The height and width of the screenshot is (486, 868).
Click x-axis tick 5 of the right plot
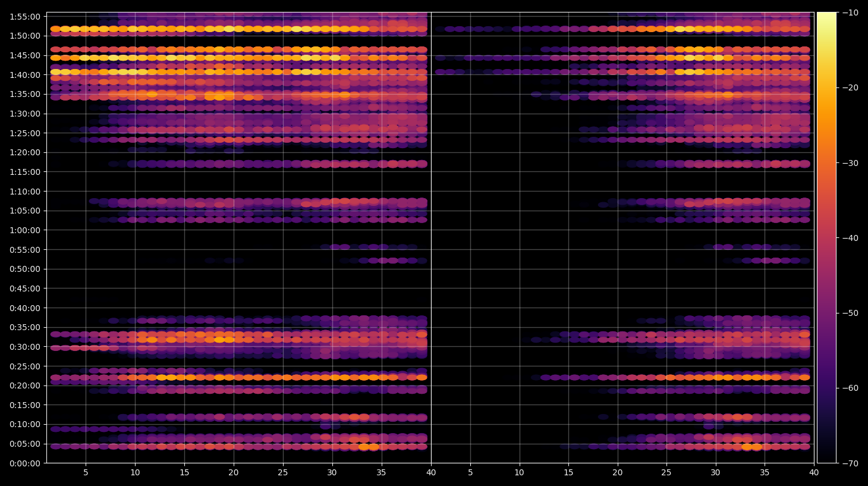[470, 473]
